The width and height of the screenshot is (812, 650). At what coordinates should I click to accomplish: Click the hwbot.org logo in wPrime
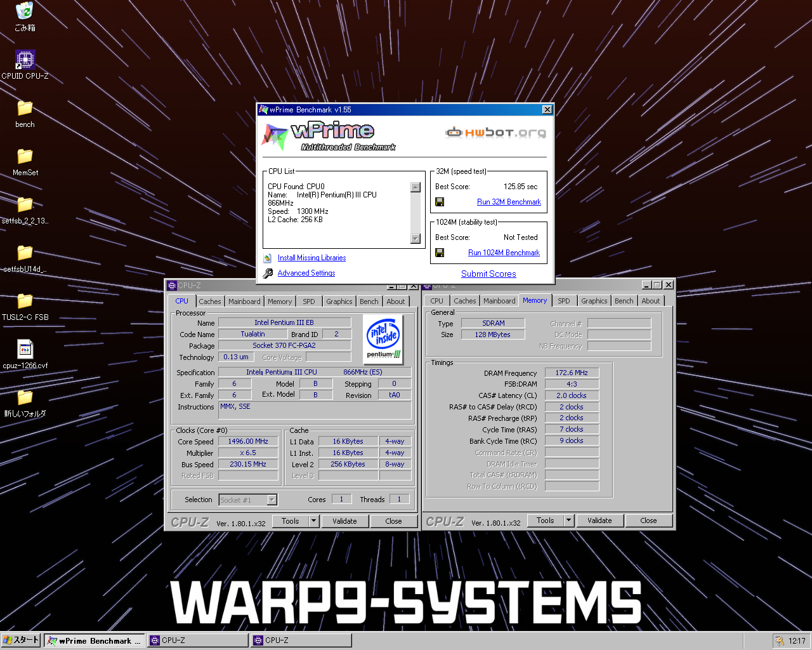coord(495,133)
